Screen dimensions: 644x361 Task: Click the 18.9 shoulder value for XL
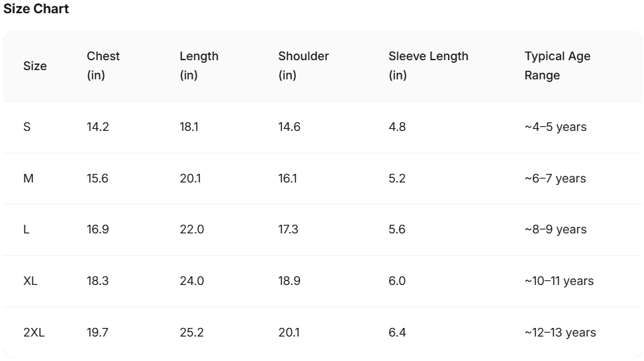pos(289,281)
